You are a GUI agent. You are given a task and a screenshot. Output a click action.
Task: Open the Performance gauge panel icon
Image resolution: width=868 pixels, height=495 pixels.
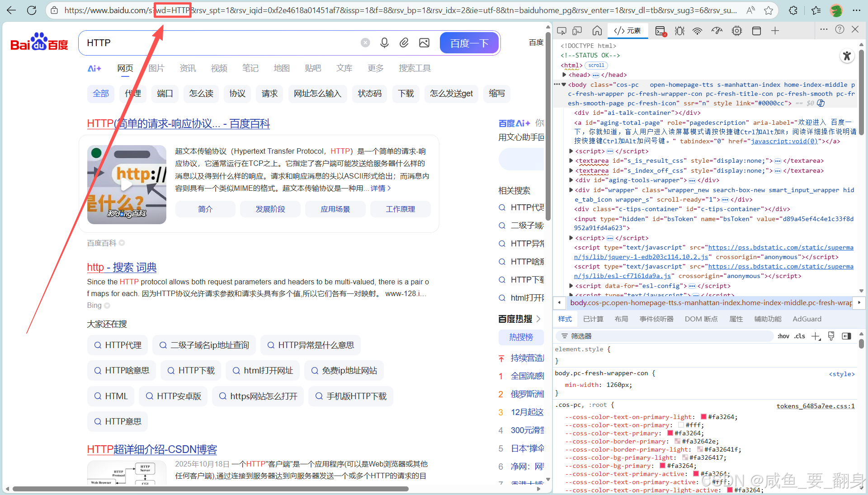[x=717, y=31]
